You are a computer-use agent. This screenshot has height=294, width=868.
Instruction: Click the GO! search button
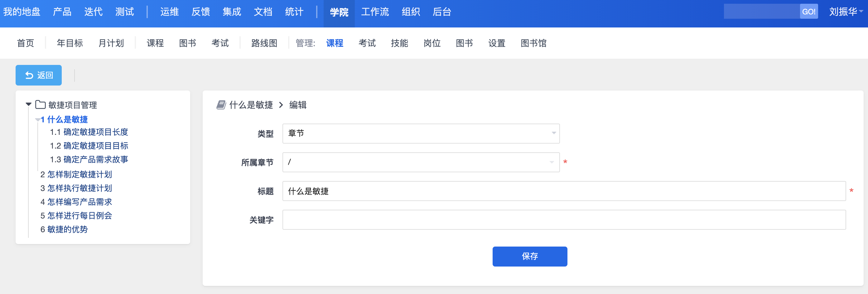click(x=809, y=12)
